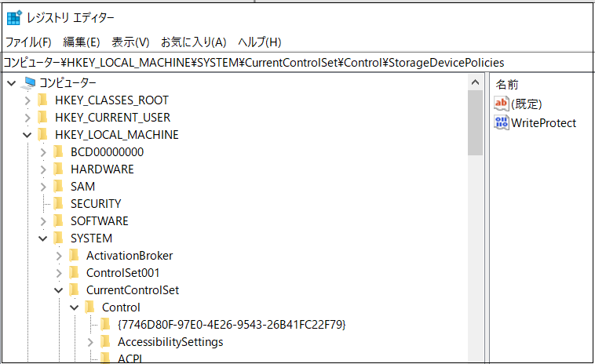This screenshot has width=595, height=364.
Task: Expand the SOFTWARE key chevron
Action: click(43, 221)
